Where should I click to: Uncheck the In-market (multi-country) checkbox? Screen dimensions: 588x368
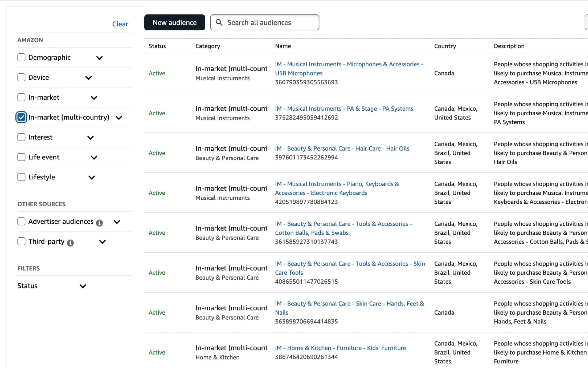(21, 117)
